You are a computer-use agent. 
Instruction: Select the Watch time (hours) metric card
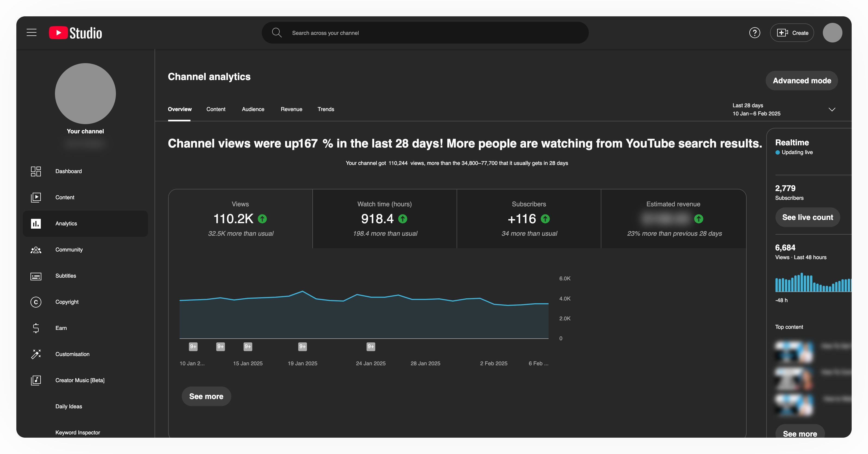(x=385, y=219)
